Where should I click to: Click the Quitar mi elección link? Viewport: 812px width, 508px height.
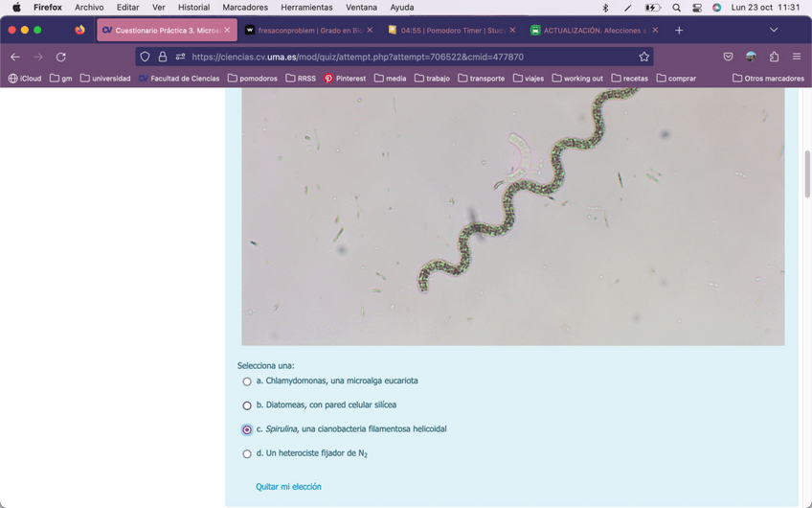(288, 486)
